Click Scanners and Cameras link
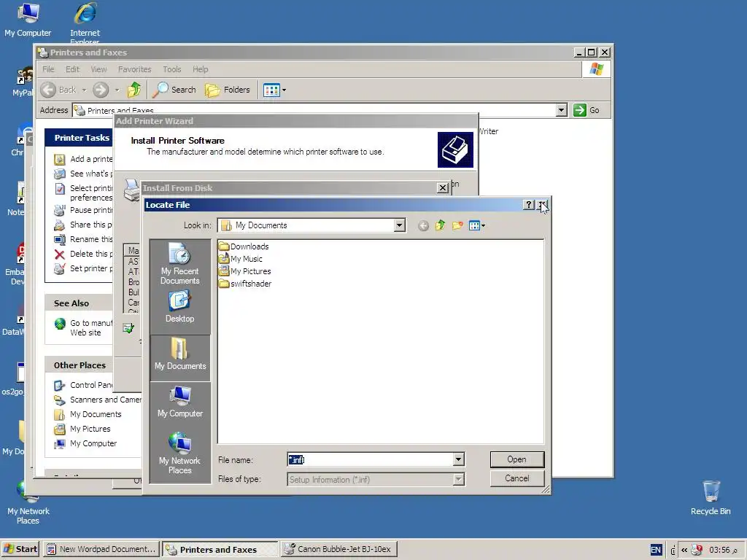 tap(98, 400)
